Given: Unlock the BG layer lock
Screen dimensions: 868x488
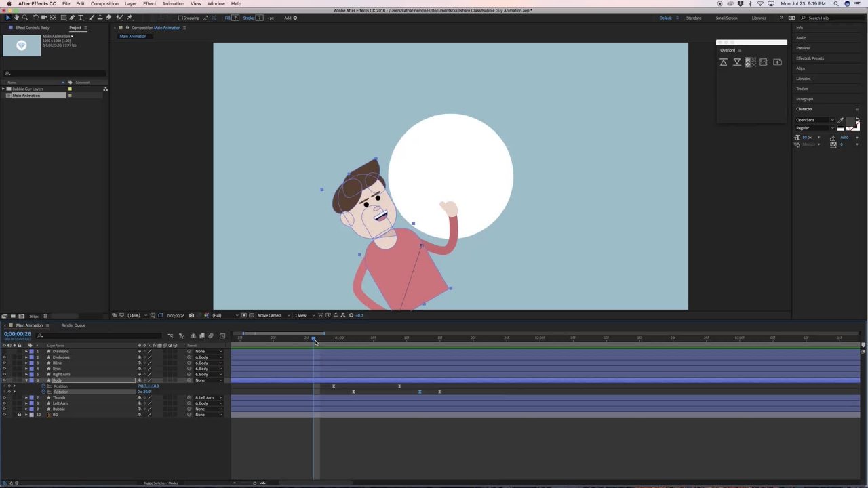Looking at the screenshot, I should (x=19, y=415).
